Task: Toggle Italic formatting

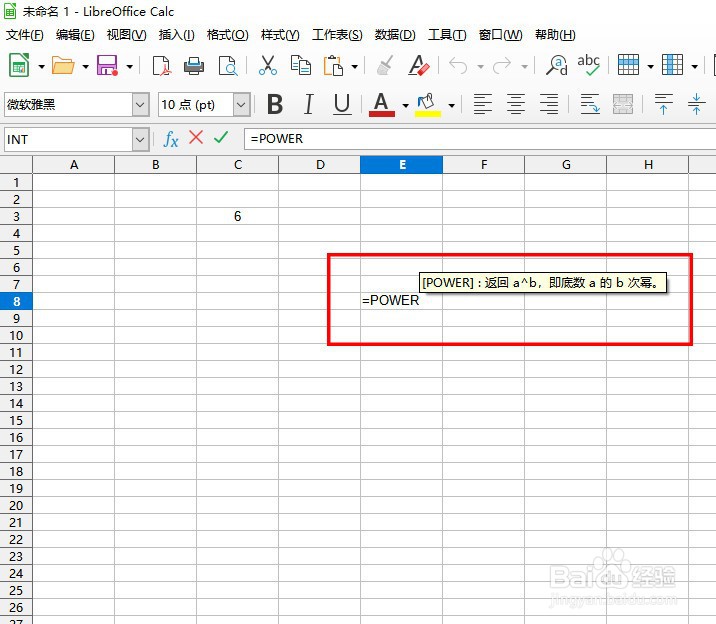Action: [x=309, y=104]
